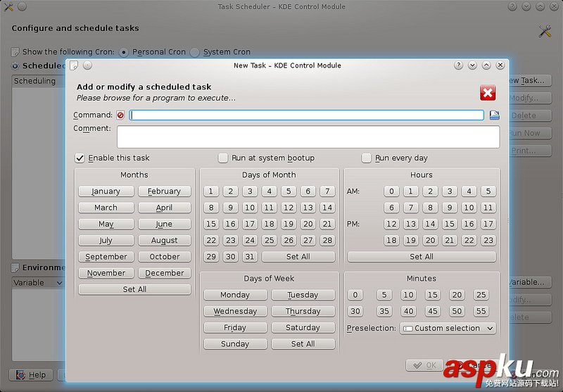Click the tools icon in Task Scheduler header

[x=545, y=31]
